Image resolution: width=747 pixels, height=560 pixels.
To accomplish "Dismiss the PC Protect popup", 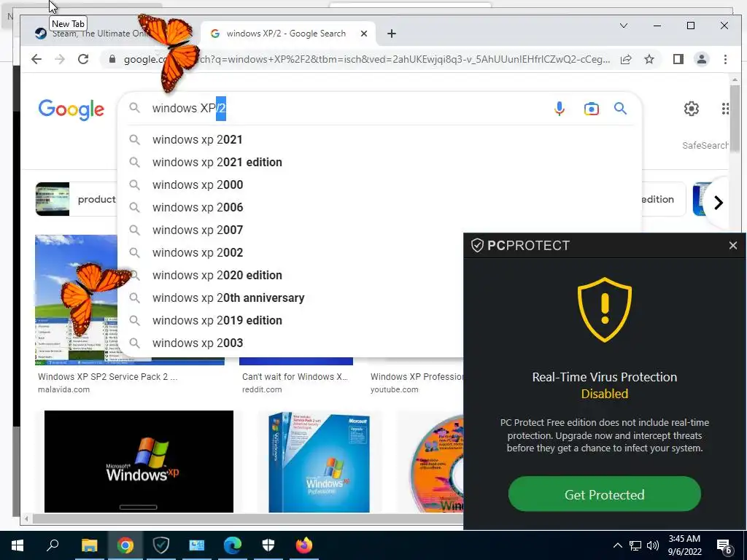I will pos(732,245).
